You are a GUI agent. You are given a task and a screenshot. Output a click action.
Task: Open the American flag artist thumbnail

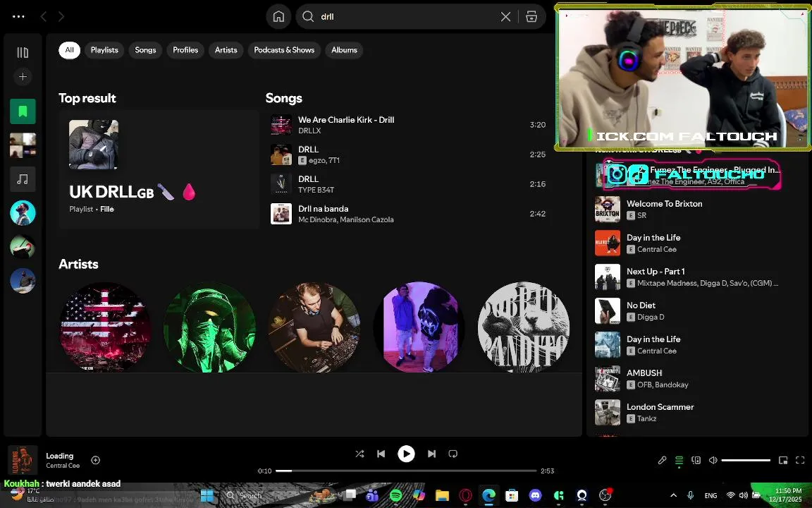point(106,327)
